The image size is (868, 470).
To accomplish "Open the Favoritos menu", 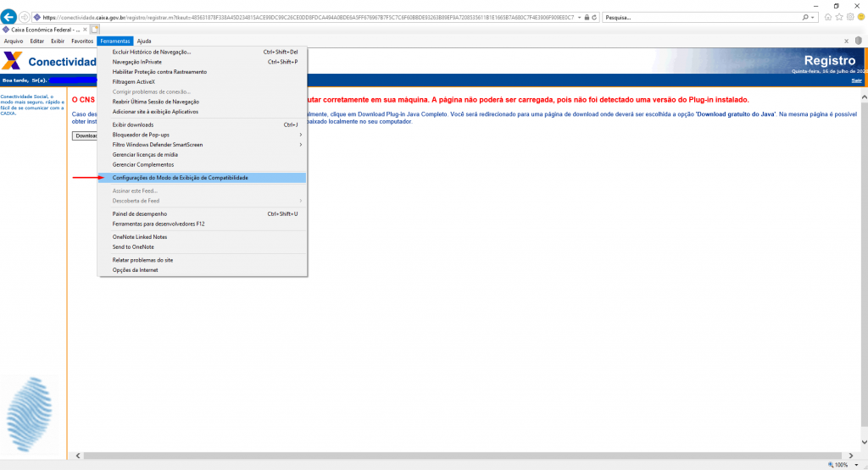I will tap(82, 41).
